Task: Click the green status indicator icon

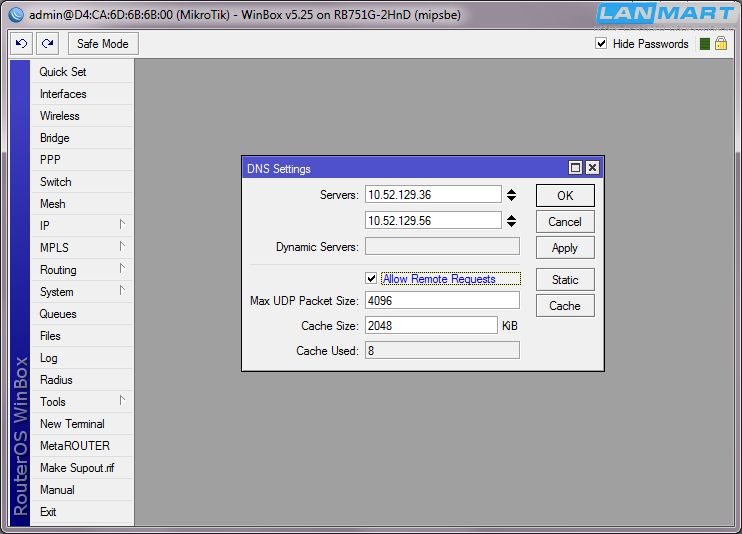Action: (705, 44)
